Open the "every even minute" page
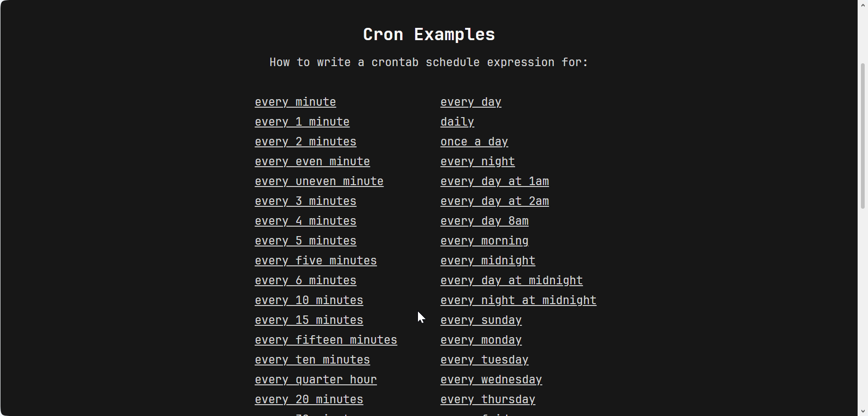Screen dimensions: 868x416 (x=312, y=161)
